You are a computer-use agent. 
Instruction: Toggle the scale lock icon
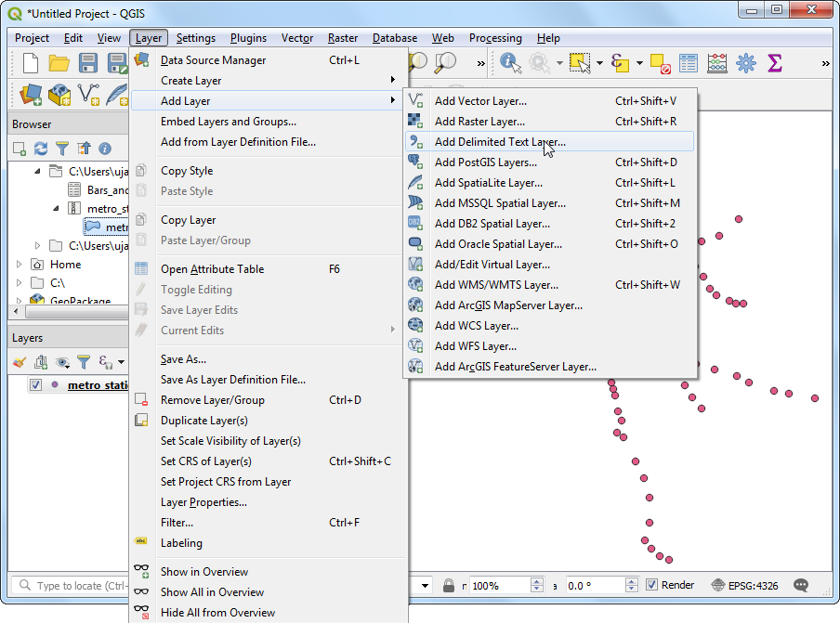pos(449,586)
